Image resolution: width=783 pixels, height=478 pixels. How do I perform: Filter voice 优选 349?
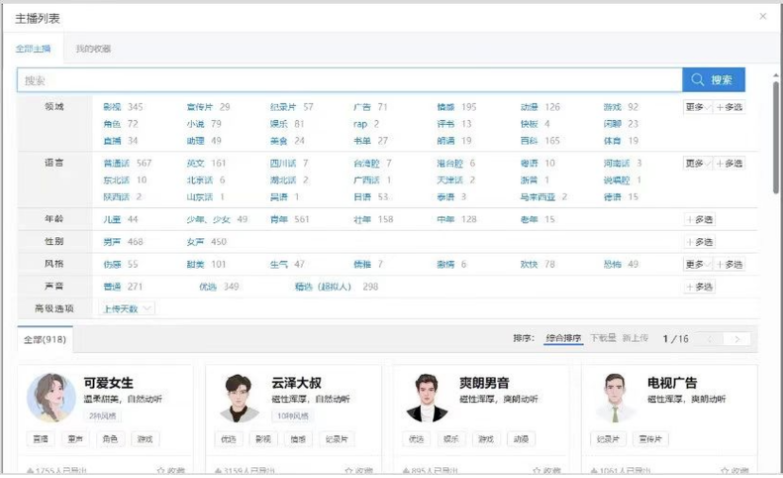click(x=219, y=287)
